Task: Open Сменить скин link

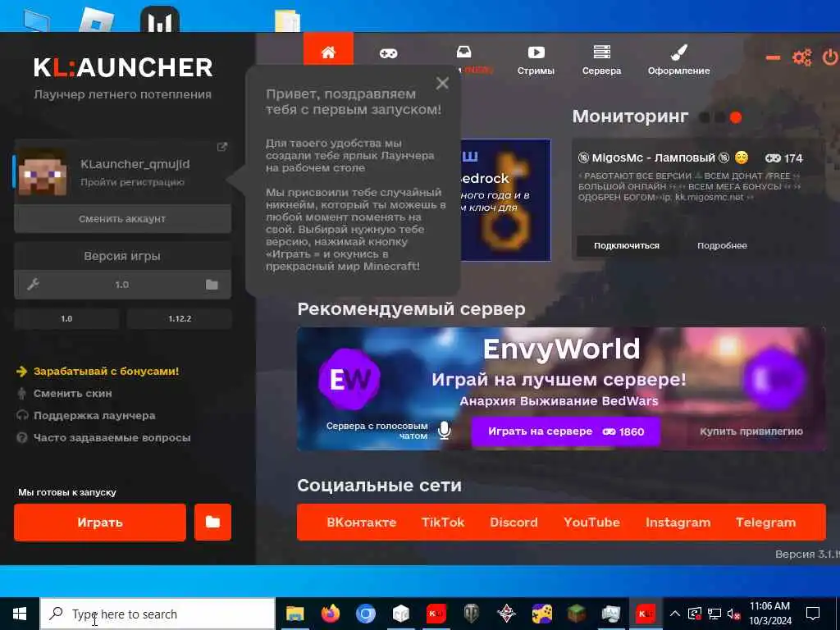Action: coord(73,393)
